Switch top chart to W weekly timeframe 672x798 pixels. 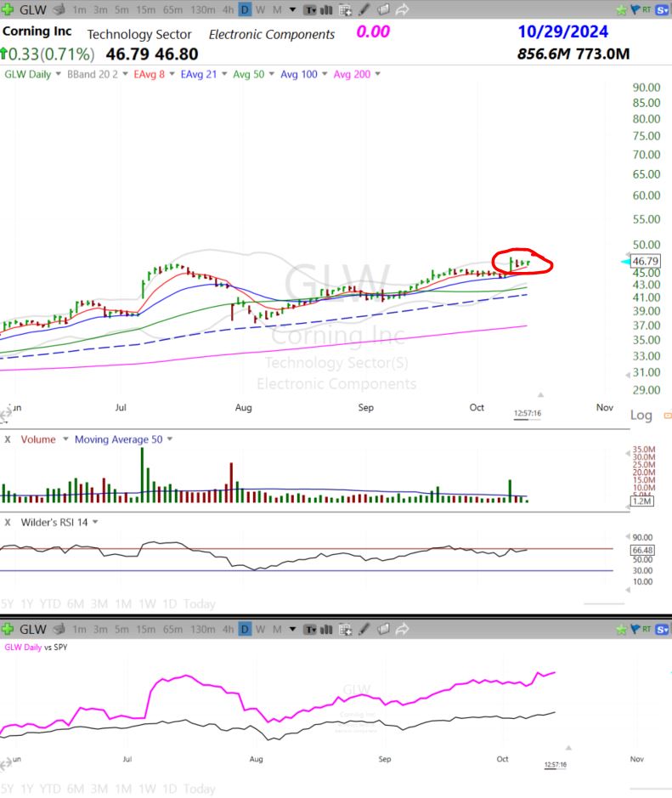(261, 9)
